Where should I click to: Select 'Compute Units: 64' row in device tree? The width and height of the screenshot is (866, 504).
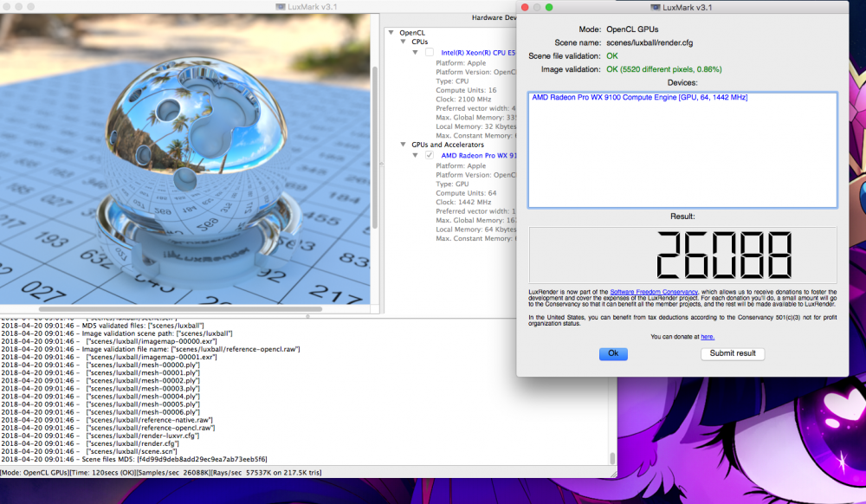click(466, 193)
